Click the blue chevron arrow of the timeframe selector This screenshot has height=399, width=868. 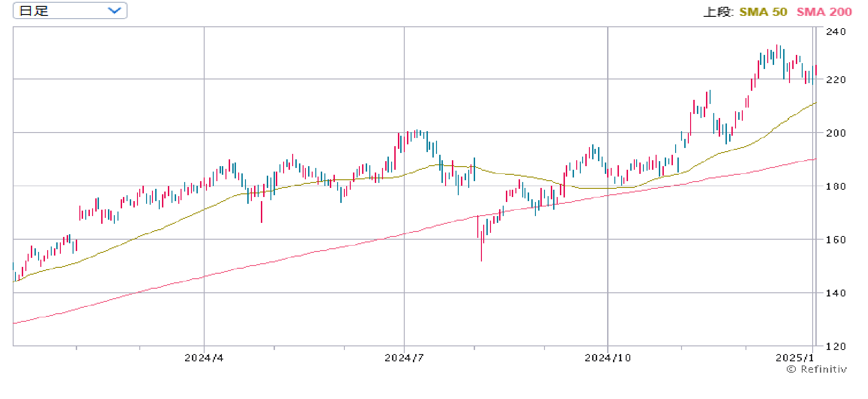tap(115, 11)
